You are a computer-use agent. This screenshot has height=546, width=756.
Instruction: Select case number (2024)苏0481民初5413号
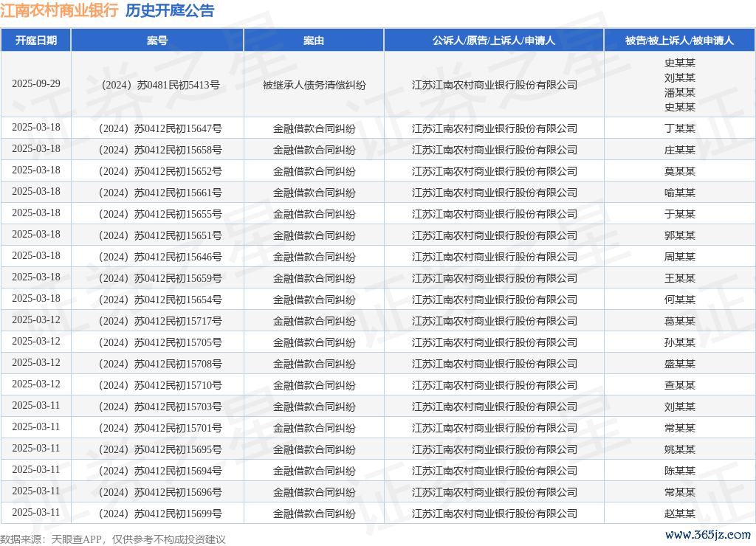[x=159, y=85]
